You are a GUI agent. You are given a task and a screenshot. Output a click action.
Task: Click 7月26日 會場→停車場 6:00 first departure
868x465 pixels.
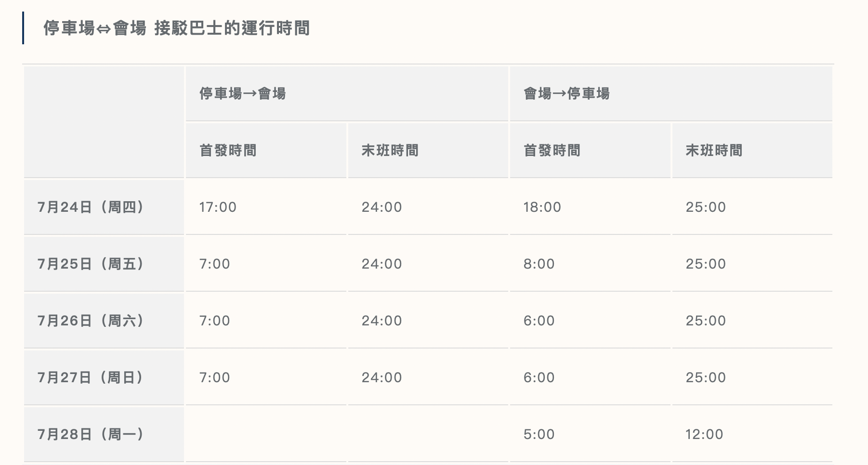pos(539,321)
